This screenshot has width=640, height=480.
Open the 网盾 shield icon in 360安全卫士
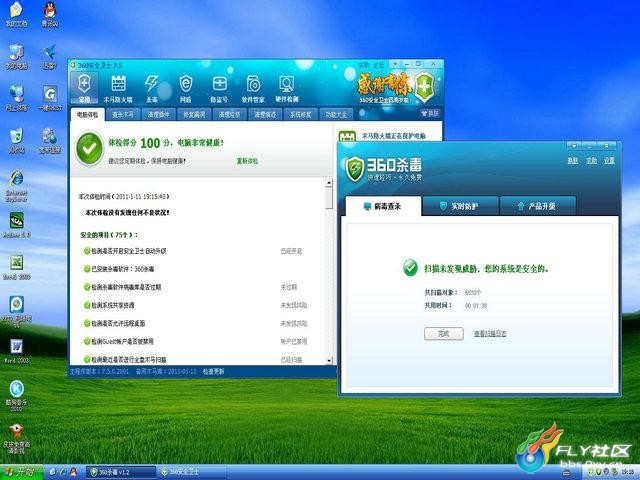(x=185, y=88)
